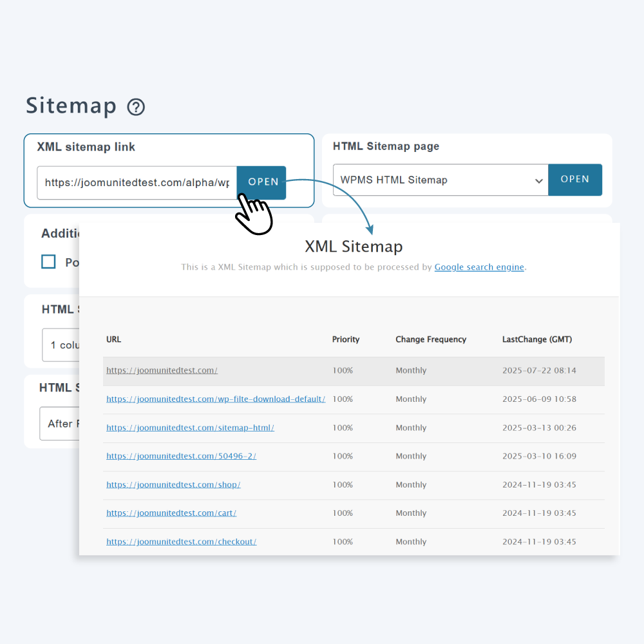Open the sitemap-html page link
644x644 pixels.
(190, 427)
